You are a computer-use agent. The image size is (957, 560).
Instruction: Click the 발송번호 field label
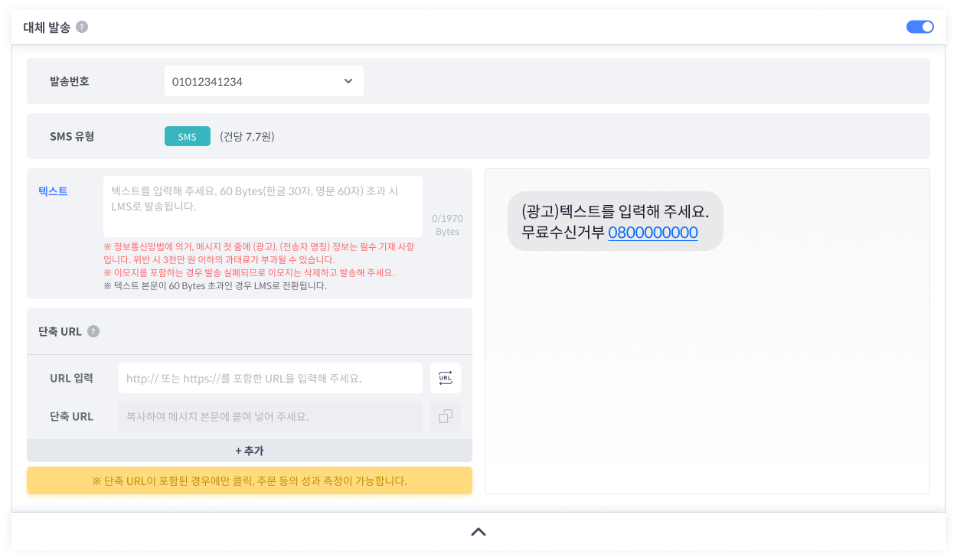coord(69,81)
